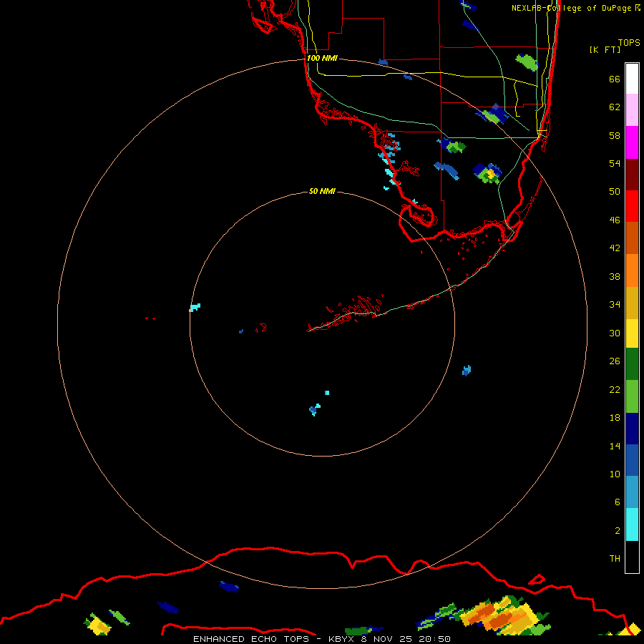
Task: Click the black TH swatch in the legend
Action: pyautogui.click(x=632, y=557)
